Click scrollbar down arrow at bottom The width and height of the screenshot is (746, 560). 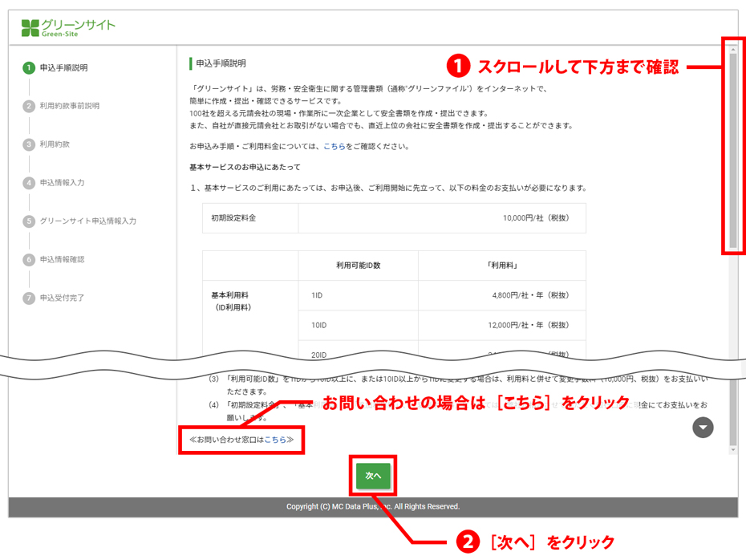pos(733,450)
